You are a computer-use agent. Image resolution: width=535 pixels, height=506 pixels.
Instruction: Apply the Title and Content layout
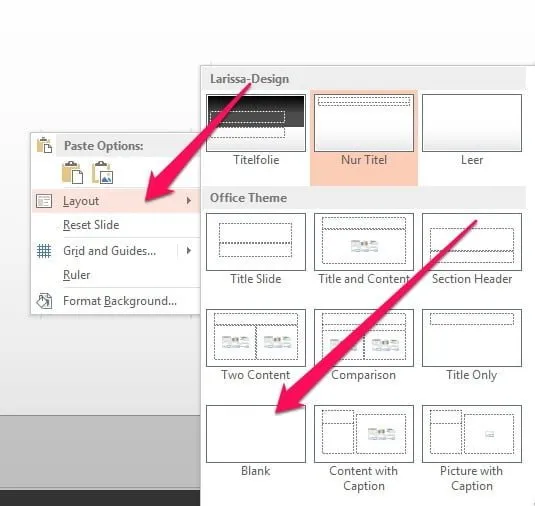(364, 249)
